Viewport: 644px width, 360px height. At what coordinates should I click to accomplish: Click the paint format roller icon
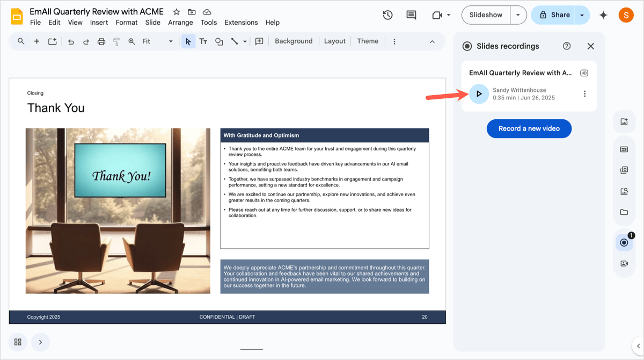pyautogui.click(x=116, y=41)
